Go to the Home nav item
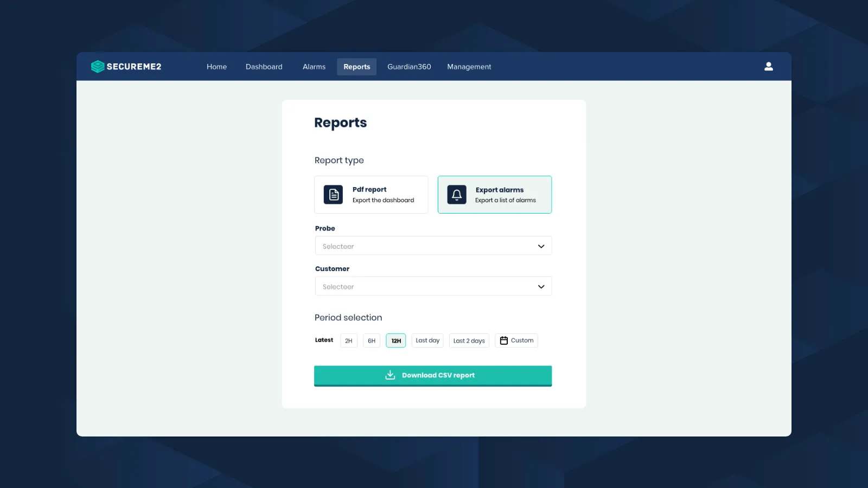The height and width of the screenshot is (488, 868). pyautogui.click(x=216, y=67)
